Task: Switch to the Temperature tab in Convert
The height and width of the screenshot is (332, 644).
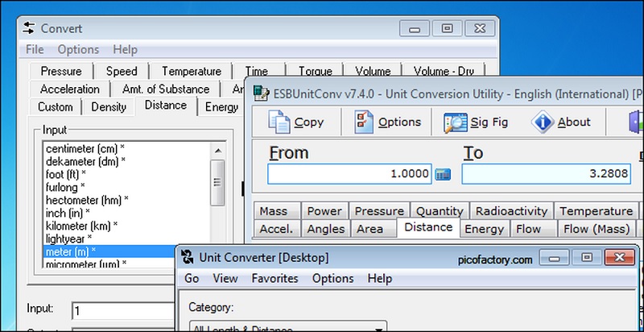Action: [191, 71]
